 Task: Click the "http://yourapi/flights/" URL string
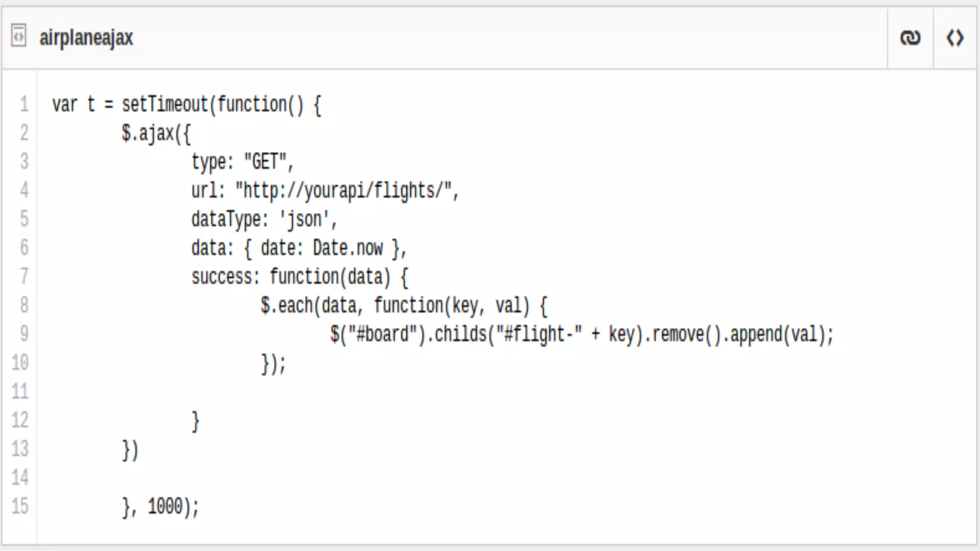click(344, 191)
